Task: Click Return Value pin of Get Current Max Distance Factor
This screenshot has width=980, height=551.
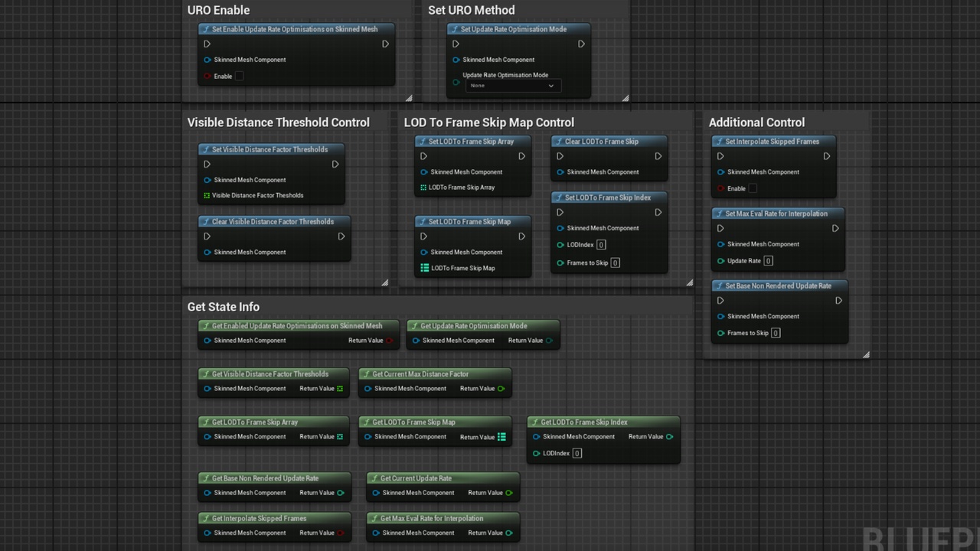Action: click(501, 389)
